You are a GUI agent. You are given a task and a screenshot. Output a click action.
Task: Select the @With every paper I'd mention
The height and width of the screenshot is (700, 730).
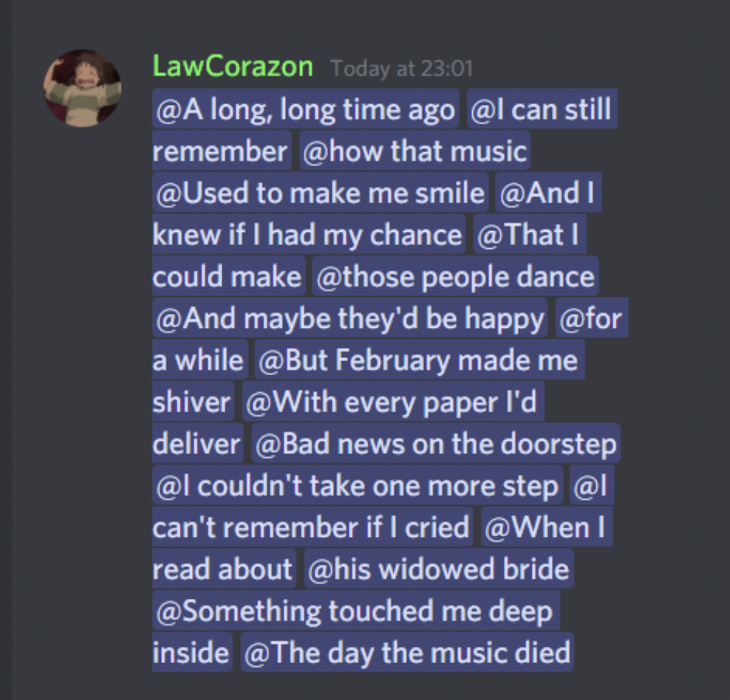pos(393,402)
